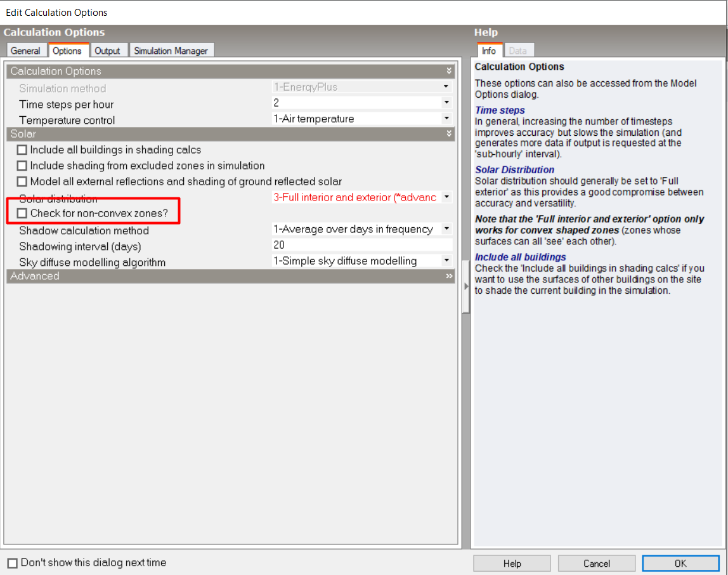Open the Sky diffuse modelling algorithm dropdown
This screenshot has height=575, width=728.
(446, 260)
